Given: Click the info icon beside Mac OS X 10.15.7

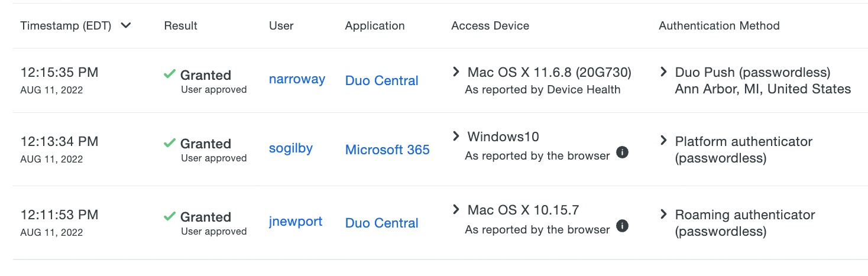Looking at the screenshot, I should [x=622, y=226].
